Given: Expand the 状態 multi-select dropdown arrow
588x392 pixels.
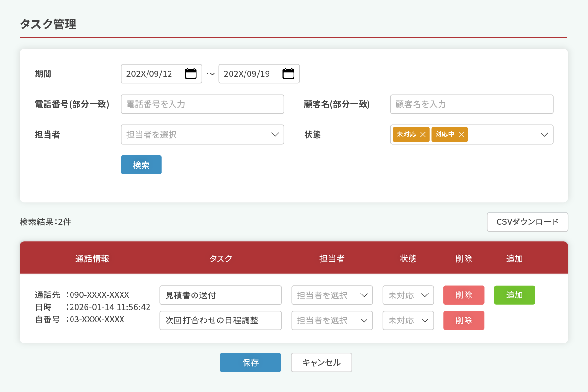Looking at the screenshot, I should (544, 135).
